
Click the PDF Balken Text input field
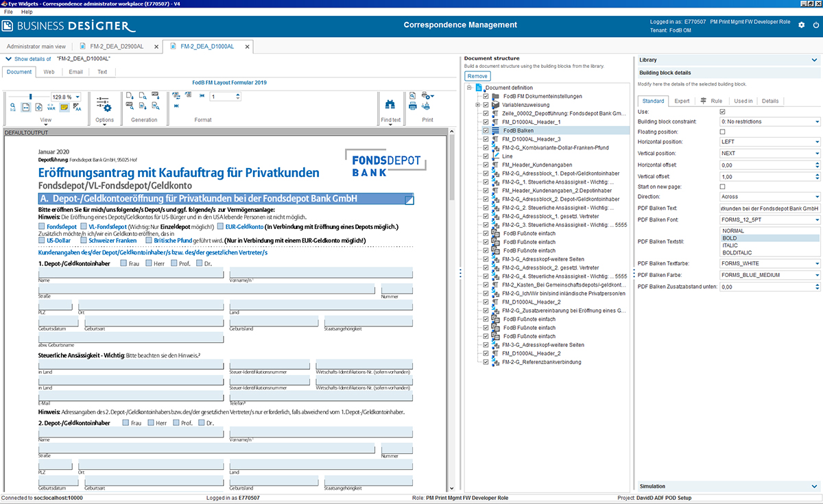(770, 208)
